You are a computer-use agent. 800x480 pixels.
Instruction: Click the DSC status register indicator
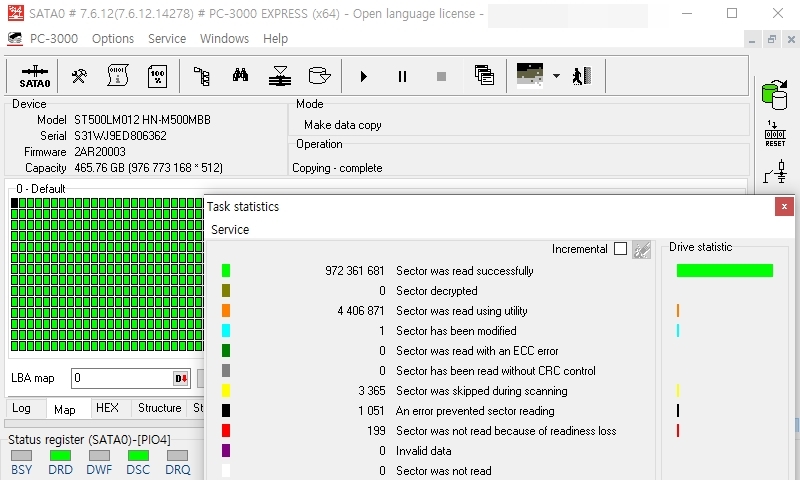[138, 456]
